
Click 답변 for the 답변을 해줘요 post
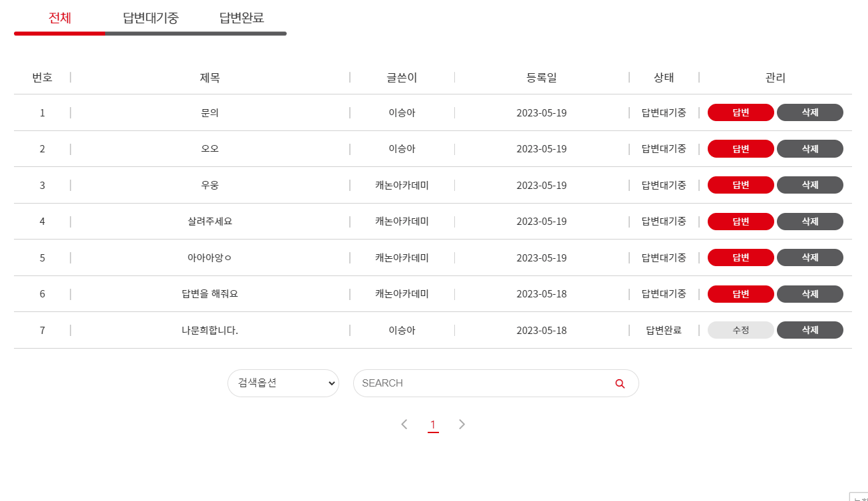coord(740,293)
